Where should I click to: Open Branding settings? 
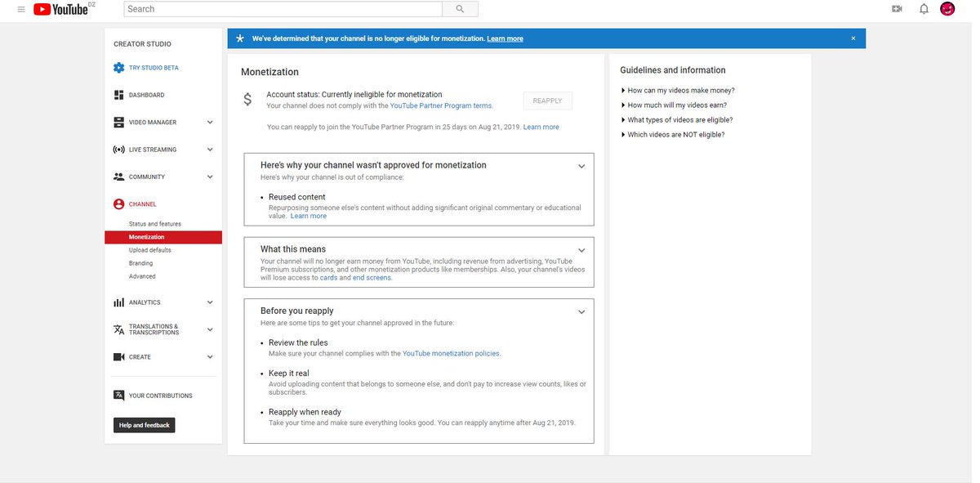tap(140, 263)
